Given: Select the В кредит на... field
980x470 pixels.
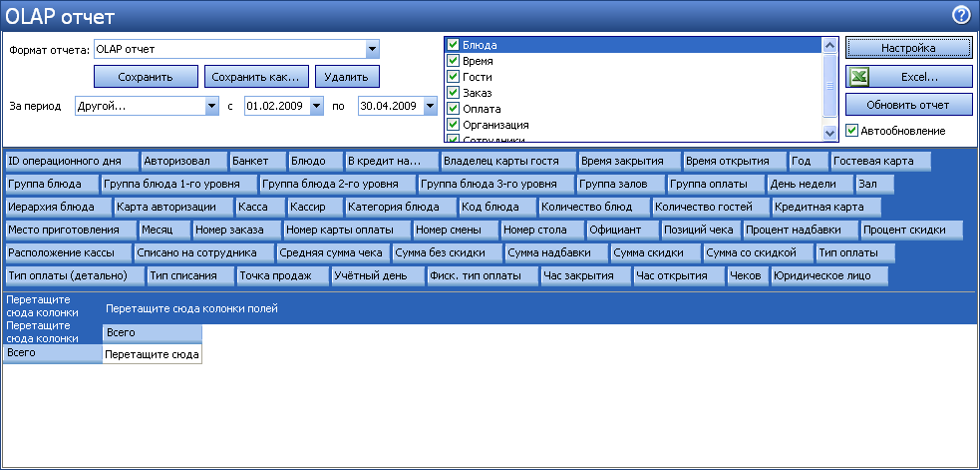Looking at the screenshot, I should (x=392, y=161).
